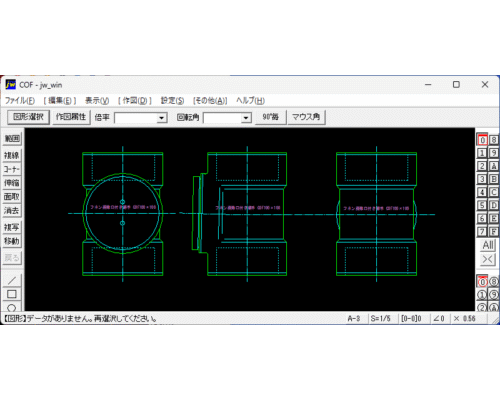
Task: Click the jw application icon in title bar
Action: pyautogui.click(x=10, y=85)
